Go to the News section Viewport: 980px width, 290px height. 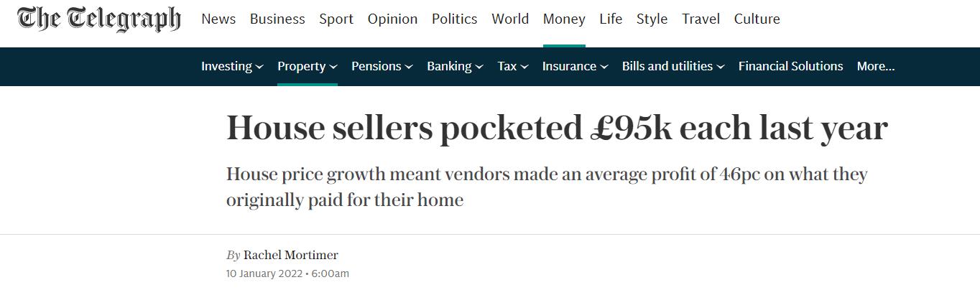(x=218, y=19)
